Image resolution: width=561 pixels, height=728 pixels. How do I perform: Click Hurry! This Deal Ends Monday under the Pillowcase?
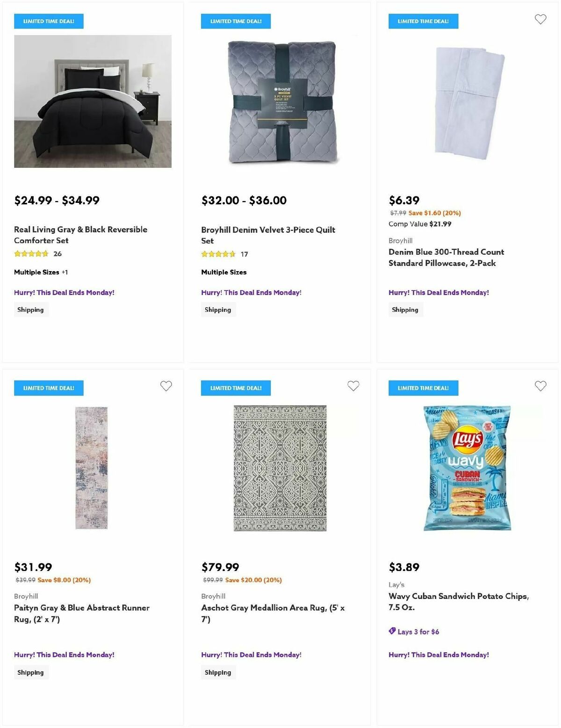click(439, 292)
